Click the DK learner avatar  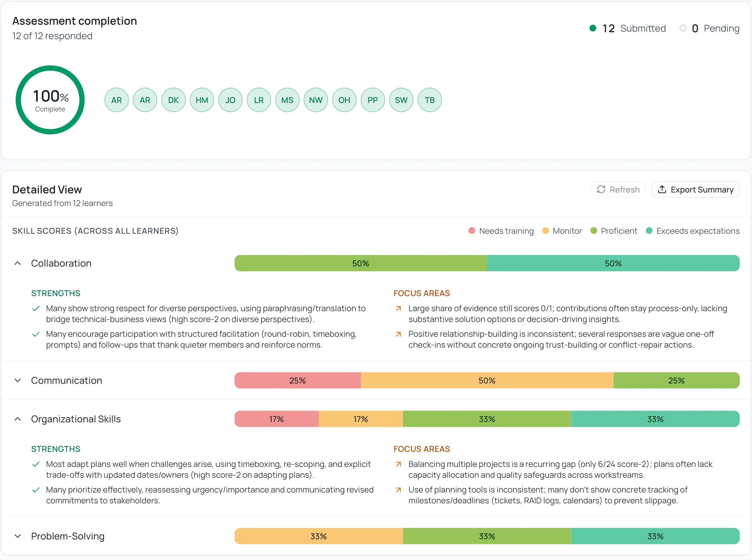(x=173, y=100)
